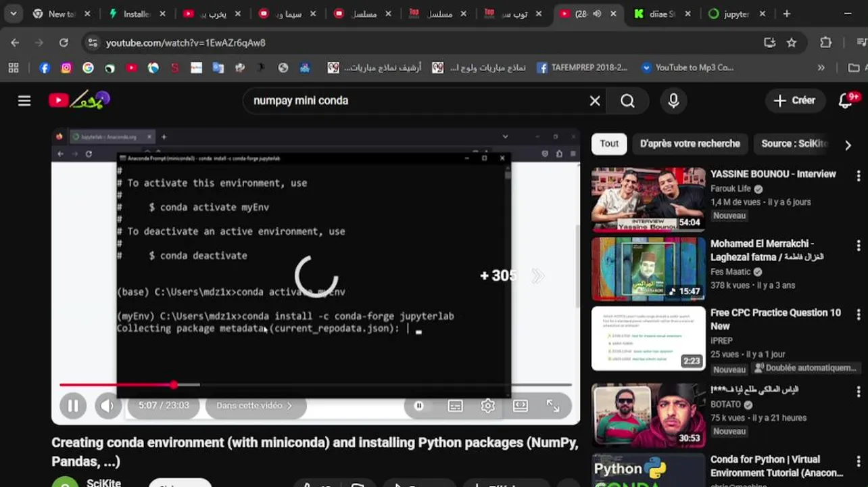The height and width of the screenshot is (487, 868).
Task: Select the 'D'après votre recherche' chip
Action: [690, 144]
